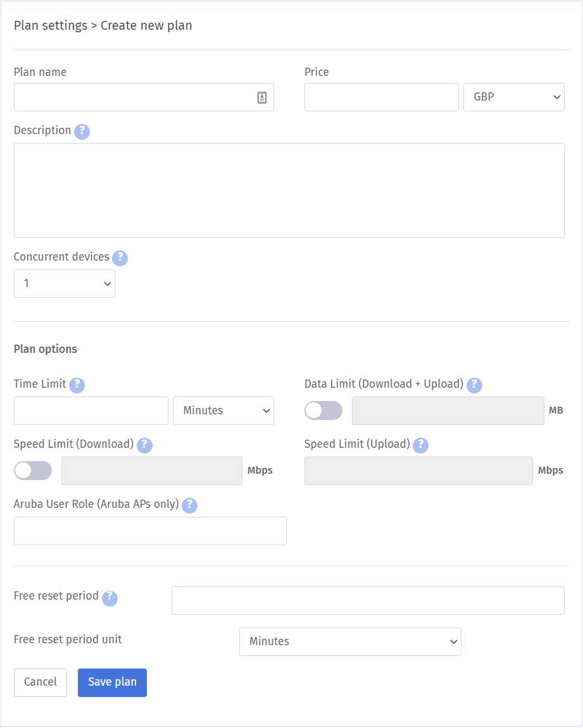Enable the Data Limit toggle
The image size is (583, 728).
pos(323,410)
